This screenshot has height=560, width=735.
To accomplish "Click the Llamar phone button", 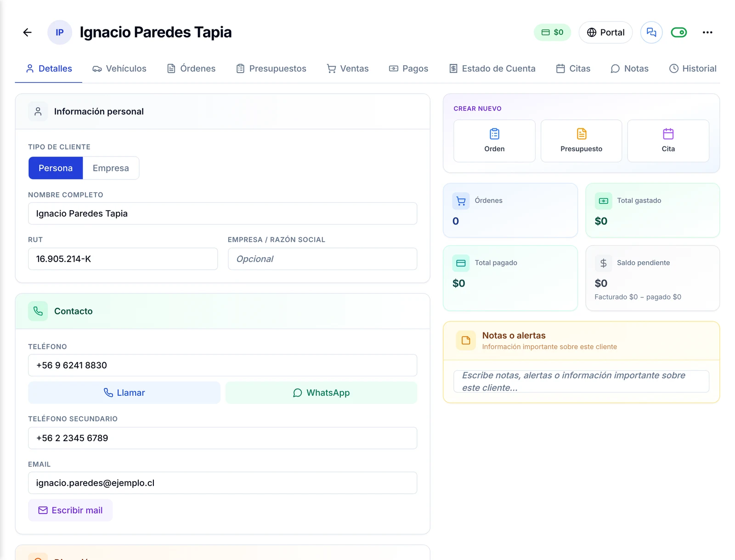I will [x=124, y=392].
